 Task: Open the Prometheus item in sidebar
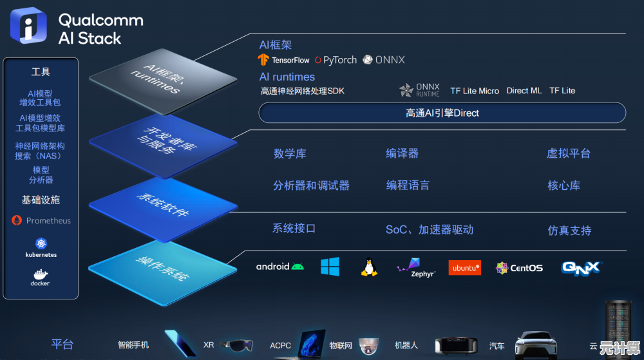(42, 221)
